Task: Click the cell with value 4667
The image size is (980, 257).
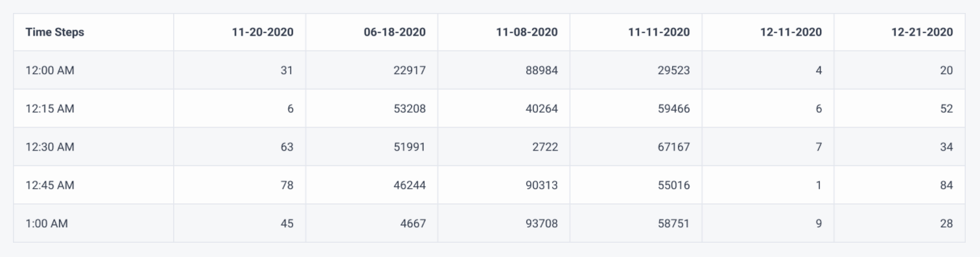Action: coord(372,223)
